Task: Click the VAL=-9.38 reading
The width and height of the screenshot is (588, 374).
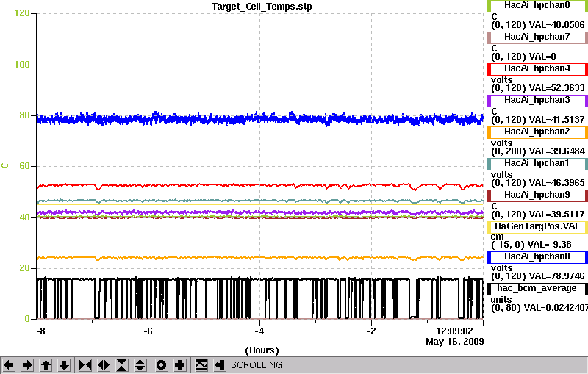Action: (x=549, y=245)
